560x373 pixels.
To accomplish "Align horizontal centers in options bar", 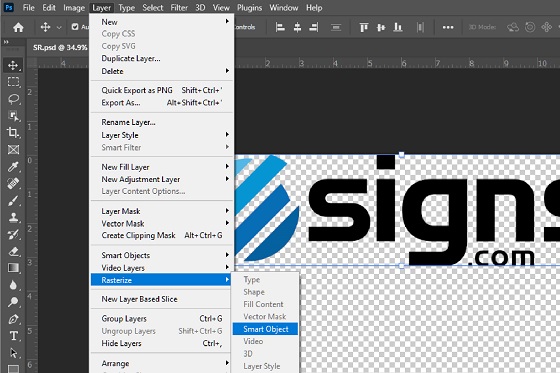I will [x=297, y=27].
